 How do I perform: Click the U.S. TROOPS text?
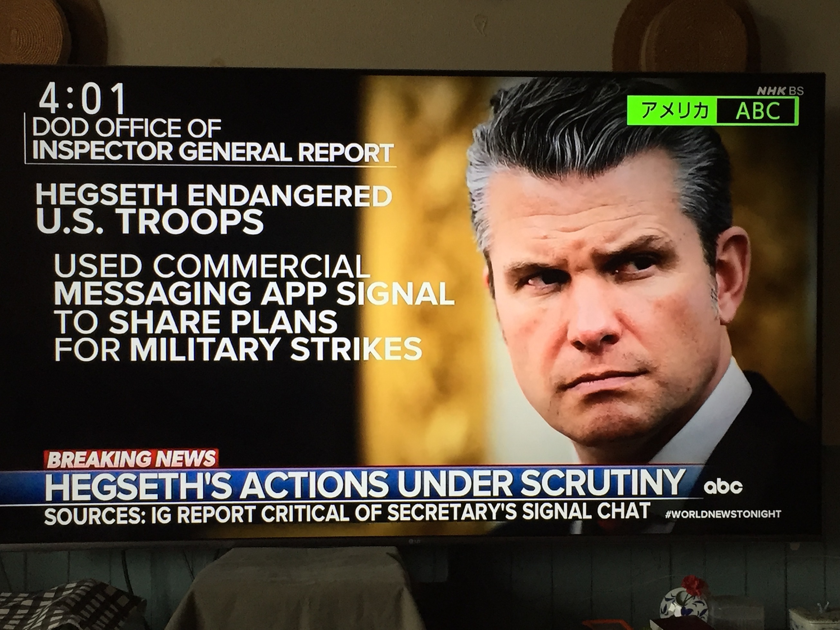point(150,221)
